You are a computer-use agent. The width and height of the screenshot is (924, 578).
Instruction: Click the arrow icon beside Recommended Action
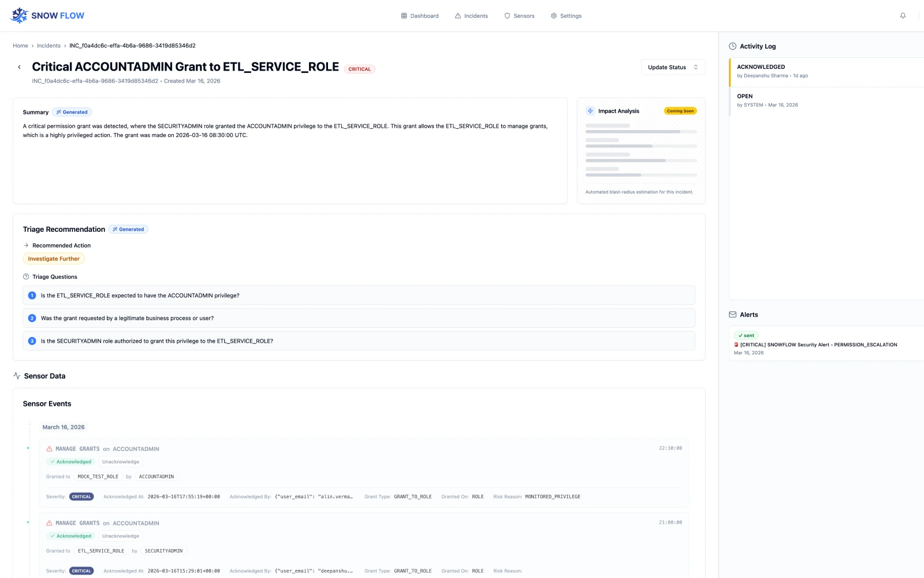[26, 246]
